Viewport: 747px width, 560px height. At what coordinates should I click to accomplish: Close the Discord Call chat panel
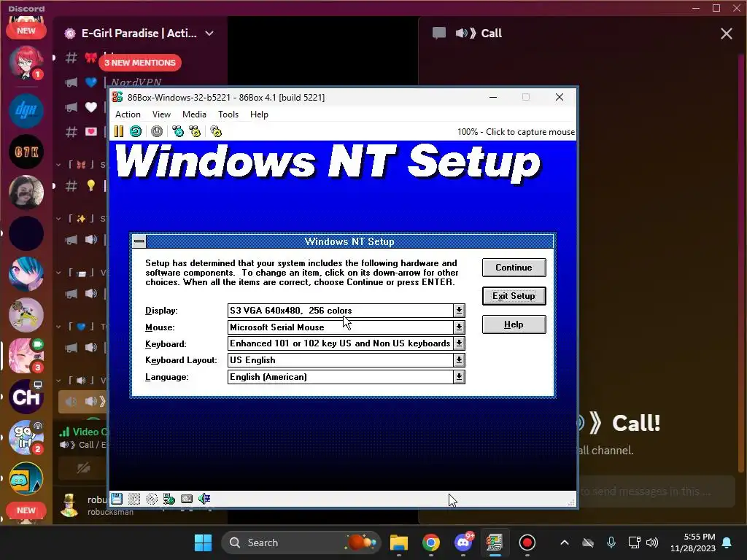[x=726, y=34]
